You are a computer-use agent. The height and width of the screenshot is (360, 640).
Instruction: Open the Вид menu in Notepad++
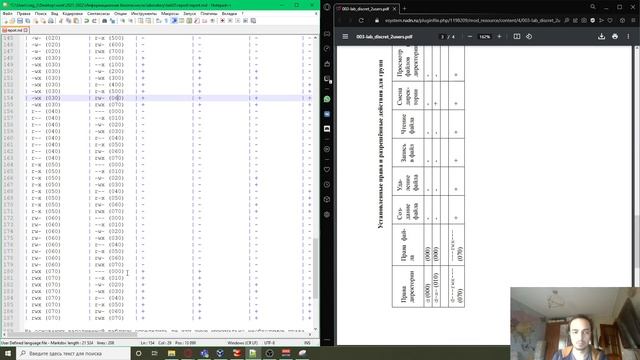[54, 13]
